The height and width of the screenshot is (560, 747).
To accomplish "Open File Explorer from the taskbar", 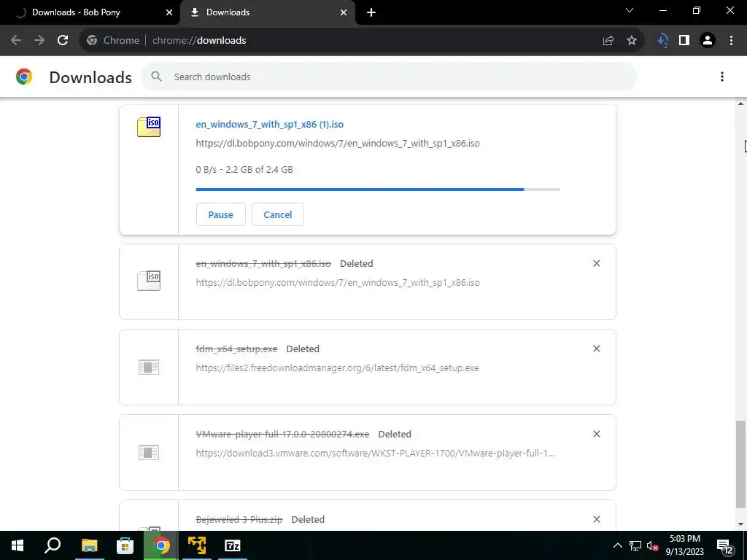I will 90,545.
